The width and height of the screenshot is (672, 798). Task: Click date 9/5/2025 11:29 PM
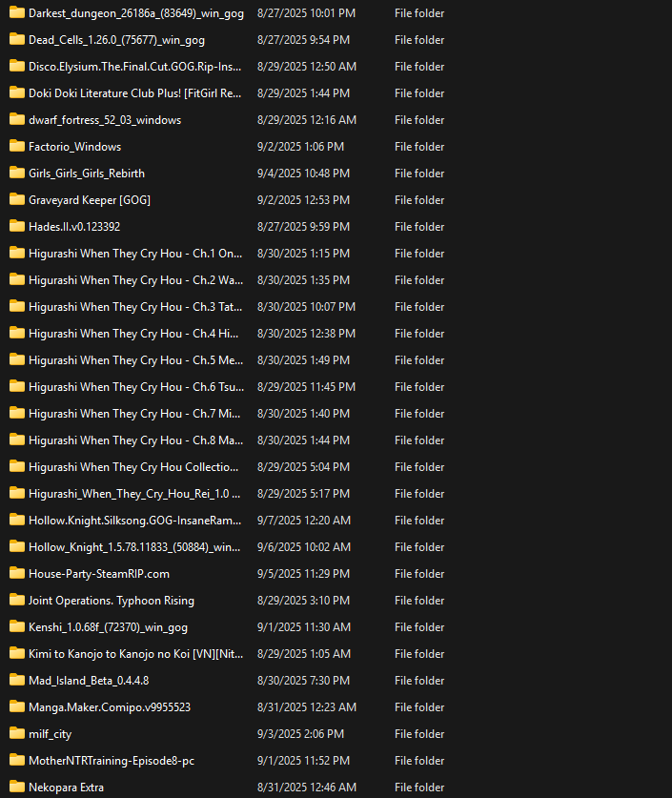[304, 574]
